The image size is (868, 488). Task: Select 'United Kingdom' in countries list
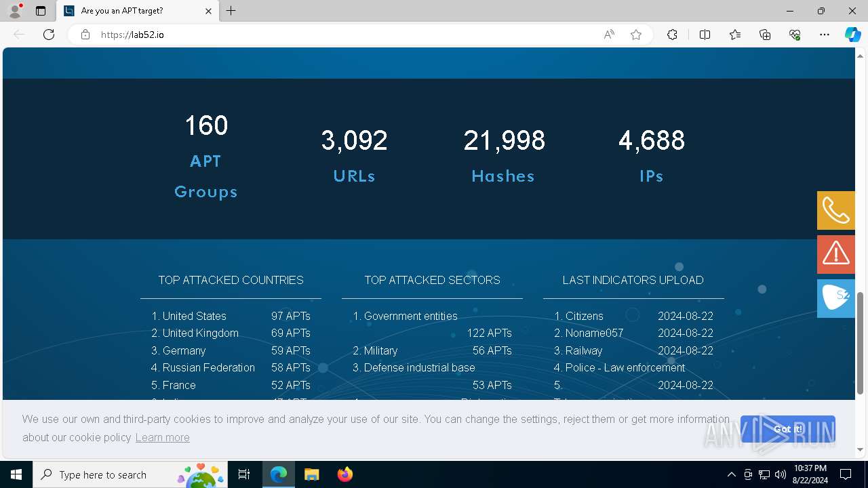pos(200,333)
